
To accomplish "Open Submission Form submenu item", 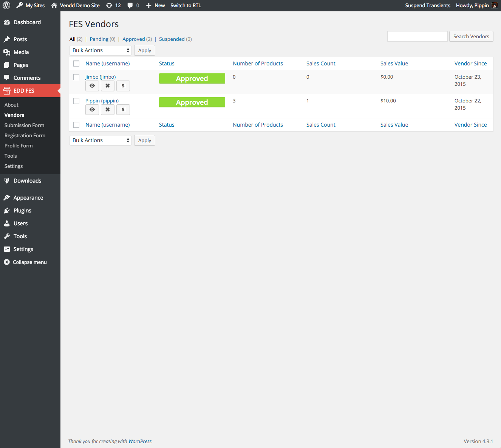I will [x=24, y=125].
